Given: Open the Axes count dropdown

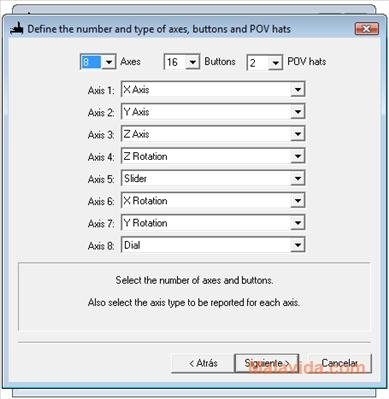Looking at the screenshot, I should (x=108, y=62).
